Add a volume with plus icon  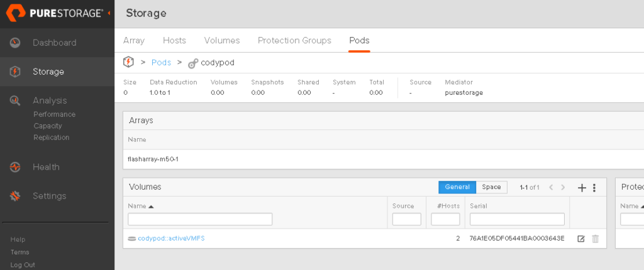(x=582, y=188)
